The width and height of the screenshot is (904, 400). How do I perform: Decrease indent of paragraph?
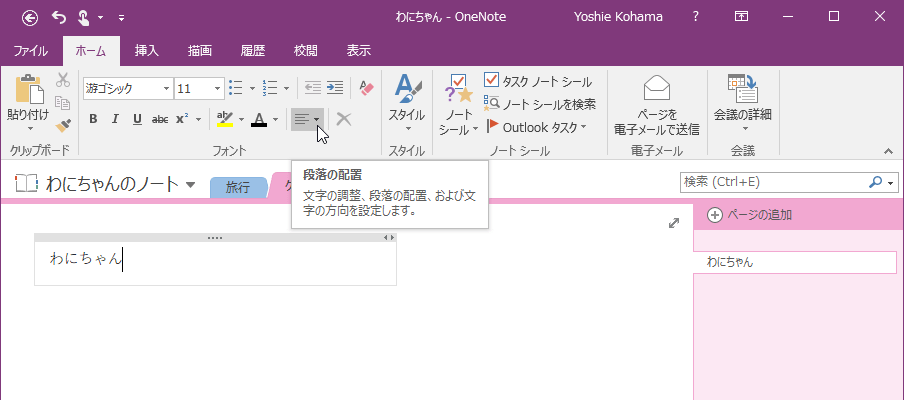313,88
